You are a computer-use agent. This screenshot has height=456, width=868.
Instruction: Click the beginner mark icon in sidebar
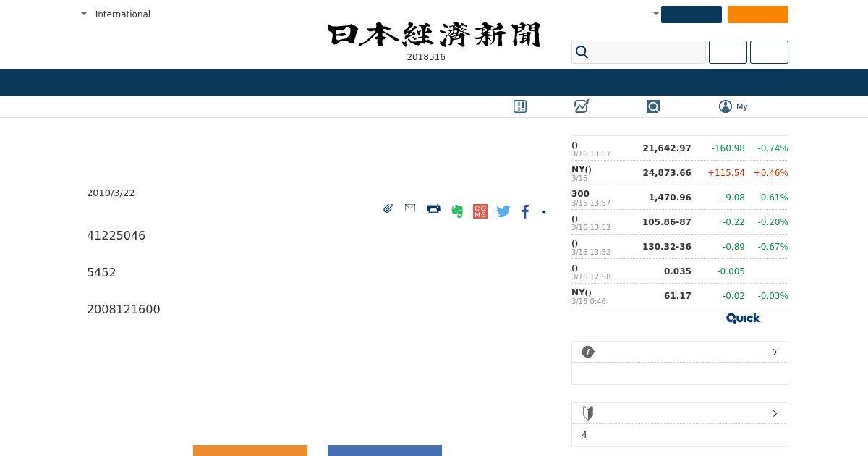coord(588,413)
